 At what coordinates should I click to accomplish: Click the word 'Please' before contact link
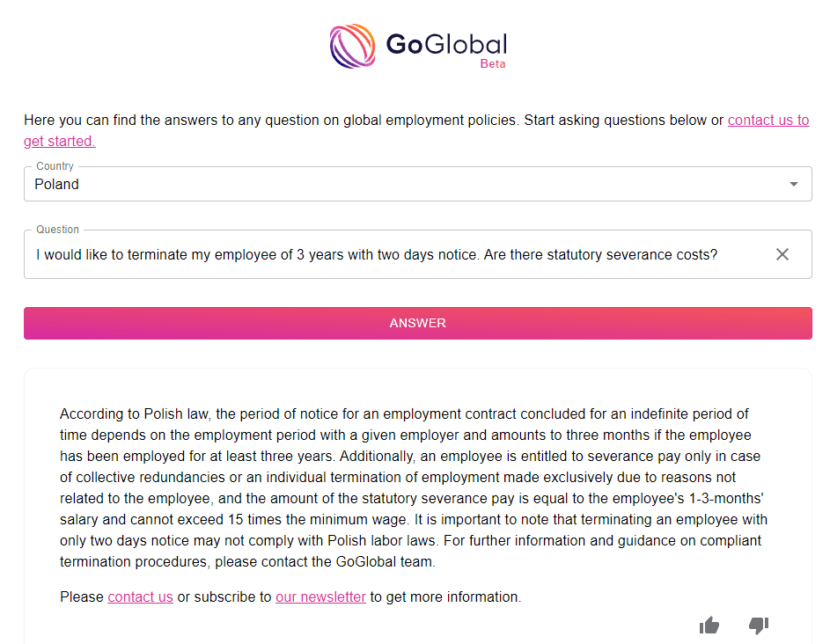pos(82,596)
